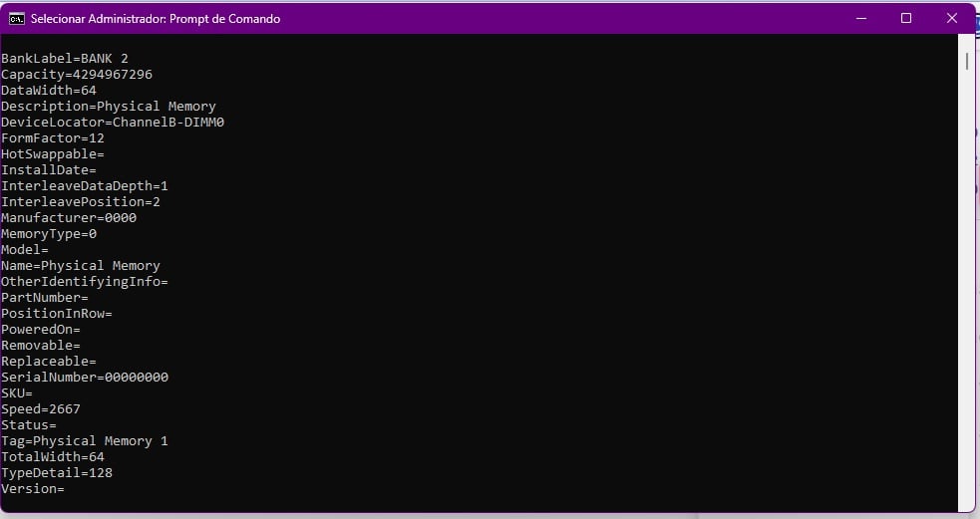Click the line 'InterleaveDataDepth=1'
This screenshot has height=519, width=980.
(85, 186)
